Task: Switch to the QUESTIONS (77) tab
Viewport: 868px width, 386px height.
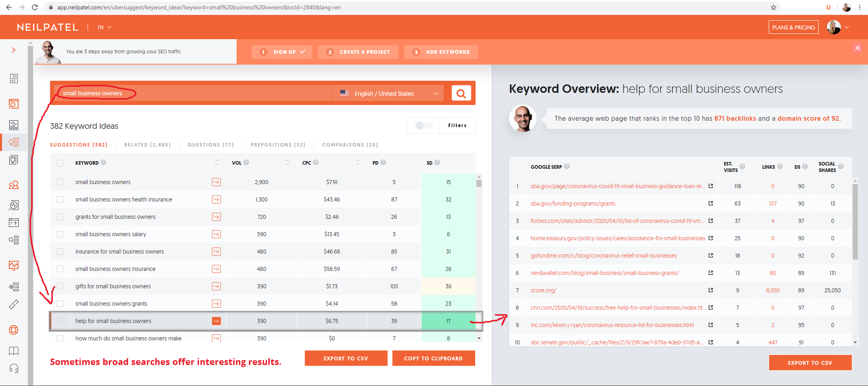Action: (210, 145)
